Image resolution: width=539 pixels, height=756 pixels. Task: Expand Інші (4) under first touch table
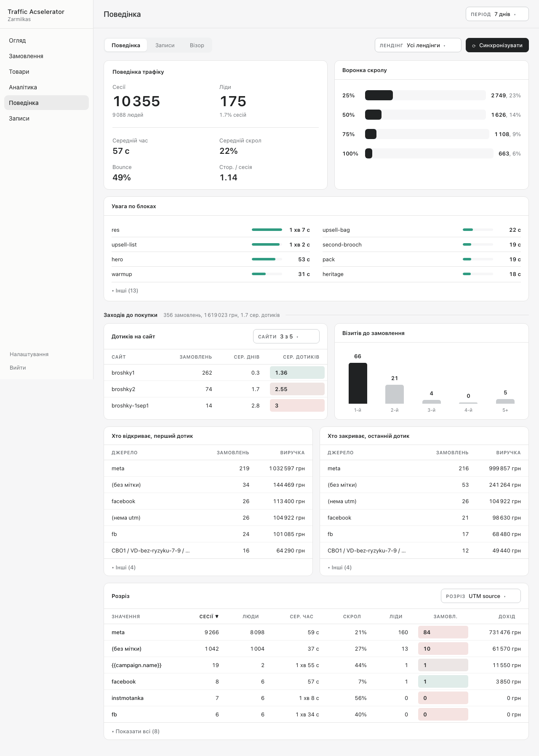tap(124, 568)
